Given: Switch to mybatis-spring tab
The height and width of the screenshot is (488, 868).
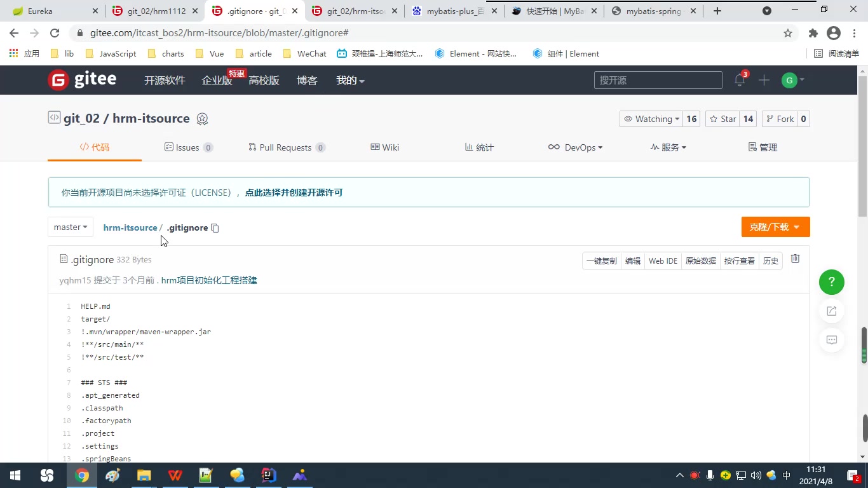Looking at the screenshot, I should pos(653,11).
